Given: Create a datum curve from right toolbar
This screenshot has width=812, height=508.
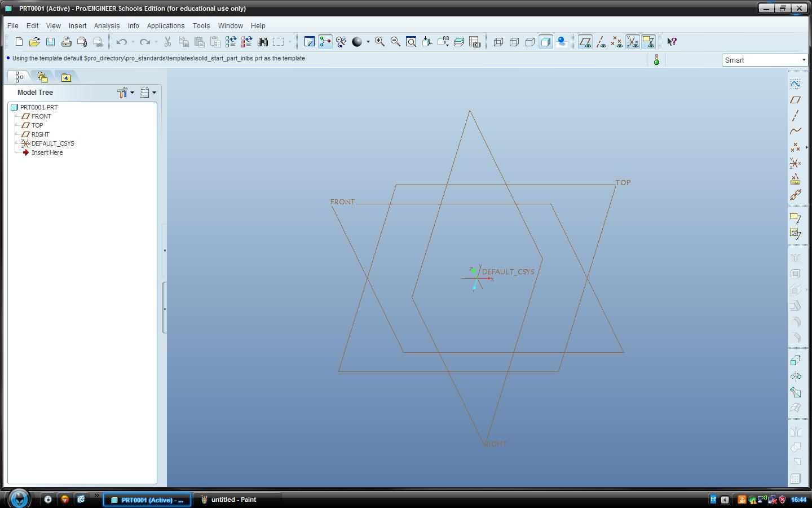Looking at the screenshot, I should 795,132.
